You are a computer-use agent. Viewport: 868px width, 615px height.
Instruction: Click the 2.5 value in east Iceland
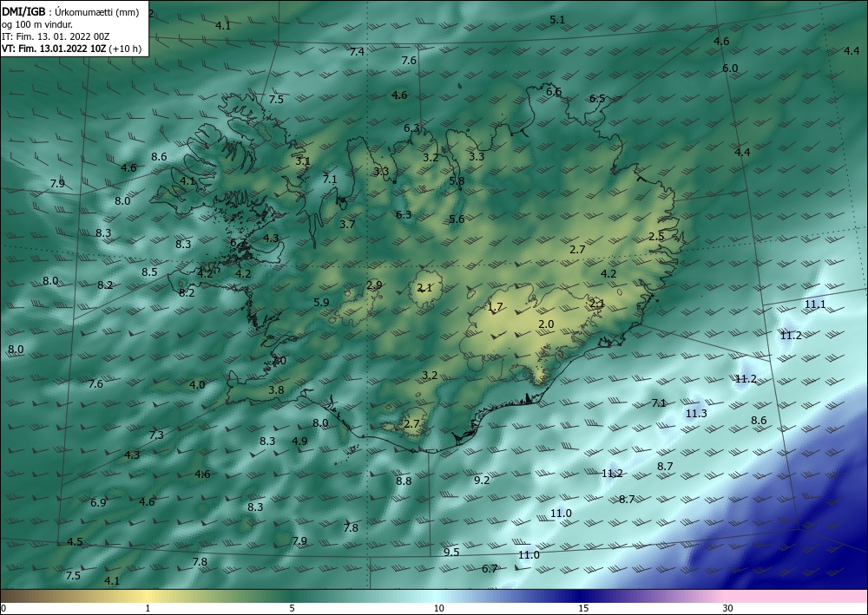point(656,236)
